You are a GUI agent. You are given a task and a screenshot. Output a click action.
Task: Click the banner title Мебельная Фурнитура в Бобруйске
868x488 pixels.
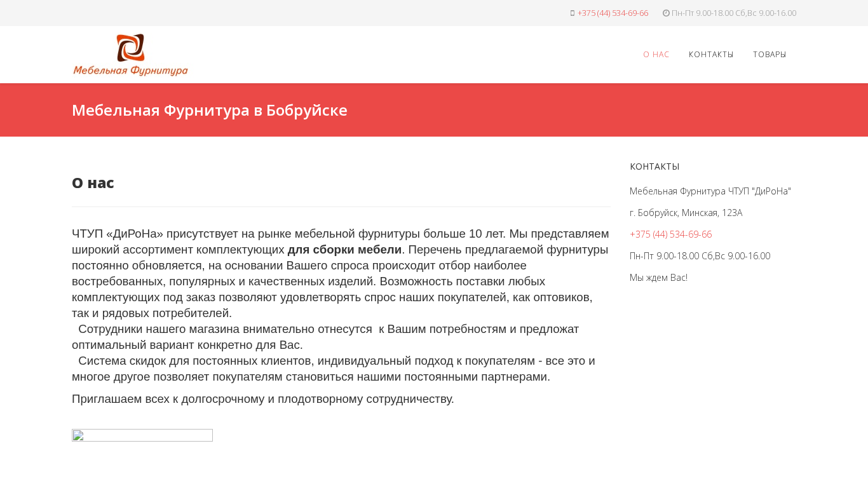point(210,110)
